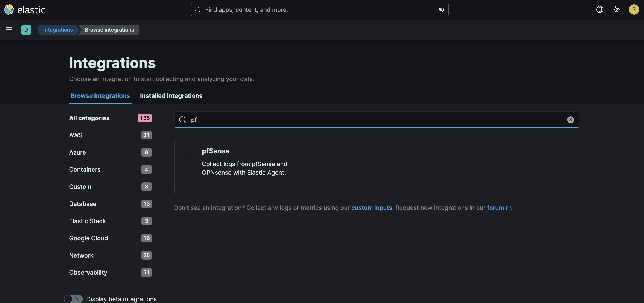Filter by Database category

pos(110,204)
